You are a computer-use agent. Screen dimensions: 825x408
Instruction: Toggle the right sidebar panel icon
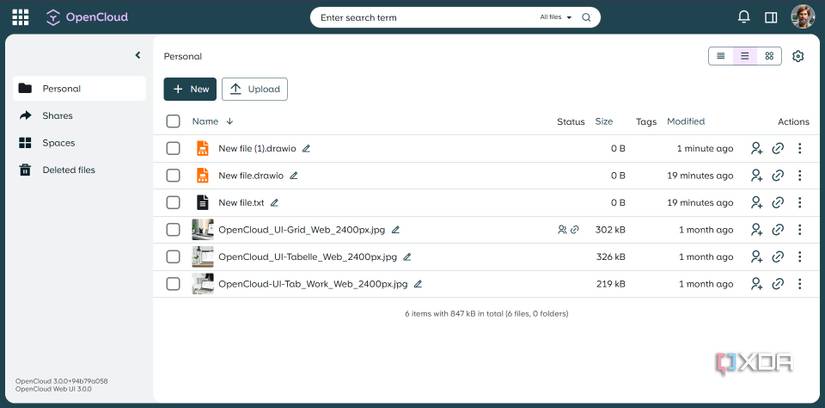pyautogui.click(x=771, y=17)
